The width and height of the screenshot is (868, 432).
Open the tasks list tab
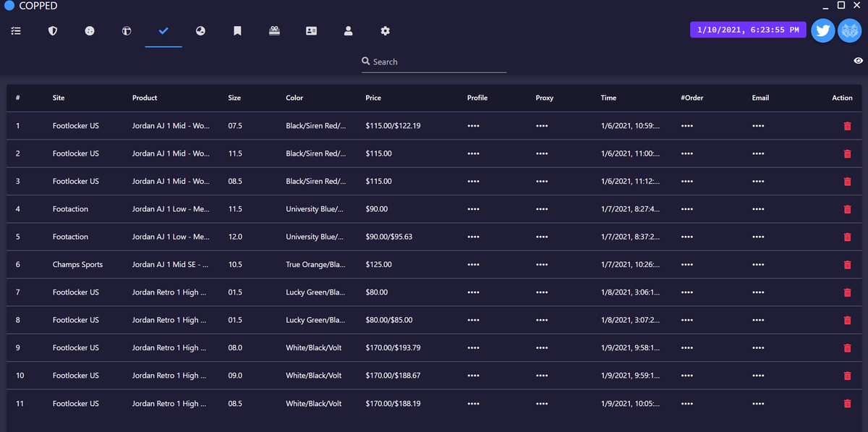[16, 31]
